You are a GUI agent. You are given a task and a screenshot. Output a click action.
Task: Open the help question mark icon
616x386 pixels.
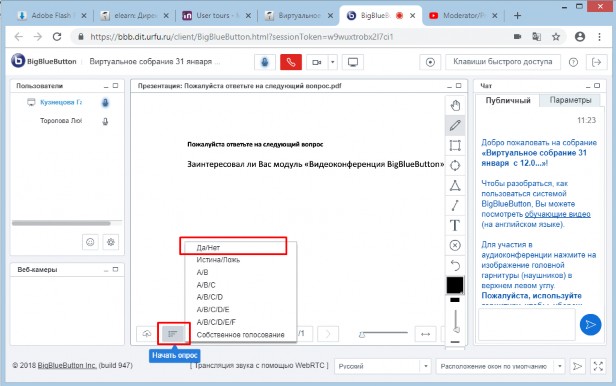click(x=573, y=62)
